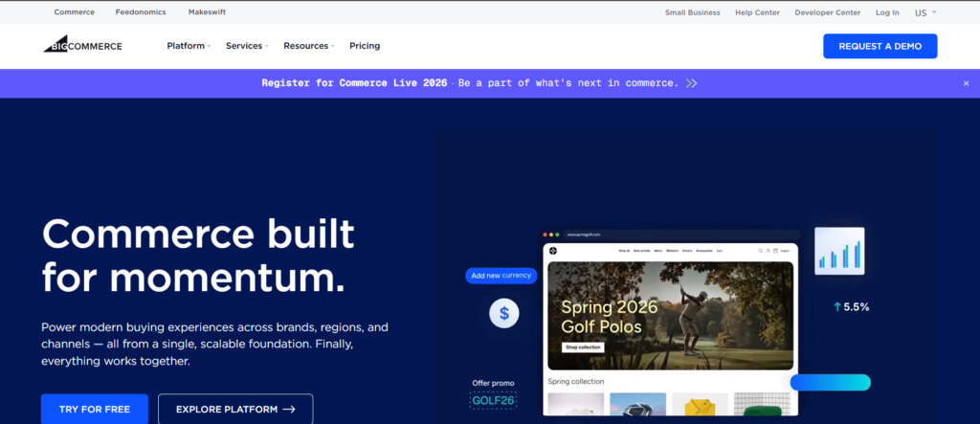Open the Developer Center
This screenshot has width=980, height=424.
pyautogui.click(x=828, y=12)
